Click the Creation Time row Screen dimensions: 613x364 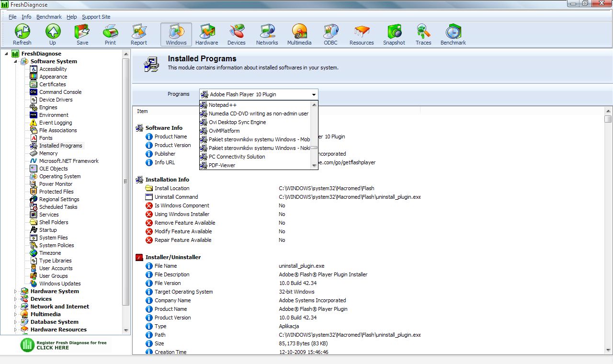237,352
